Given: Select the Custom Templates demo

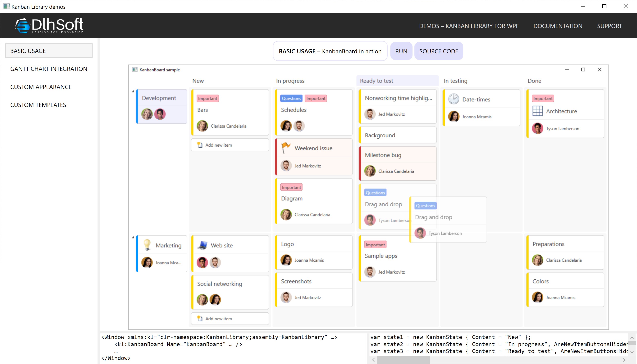Looking at the screenshot, I should pos(38,105).
